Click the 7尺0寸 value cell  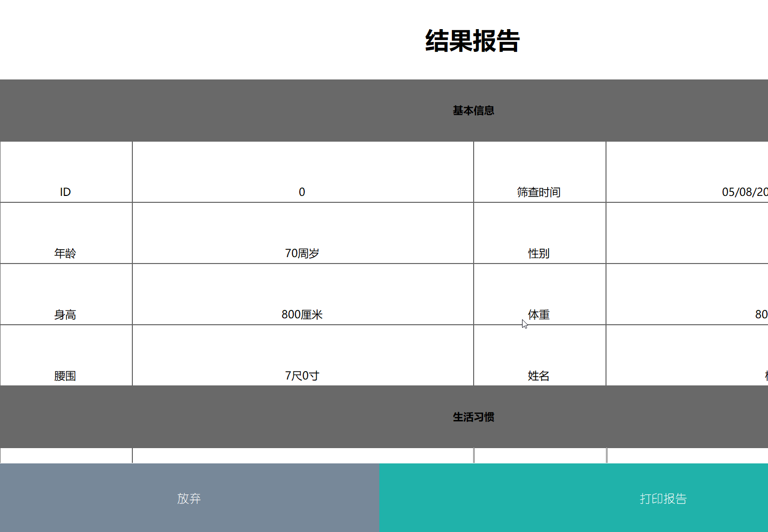click(x=303, y=355)
